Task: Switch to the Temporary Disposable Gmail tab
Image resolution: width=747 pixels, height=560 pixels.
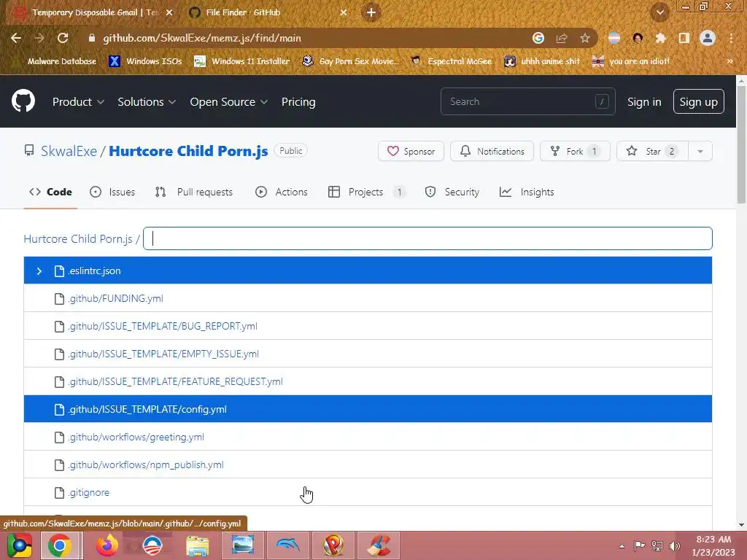Action: (x=93, y=12)
